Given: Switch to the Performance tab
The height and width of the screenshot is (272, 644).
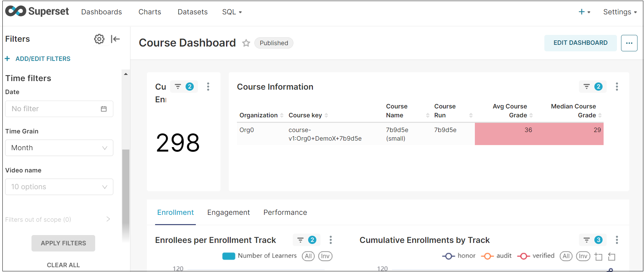Looking at the screenshot, I should (285, 212).
